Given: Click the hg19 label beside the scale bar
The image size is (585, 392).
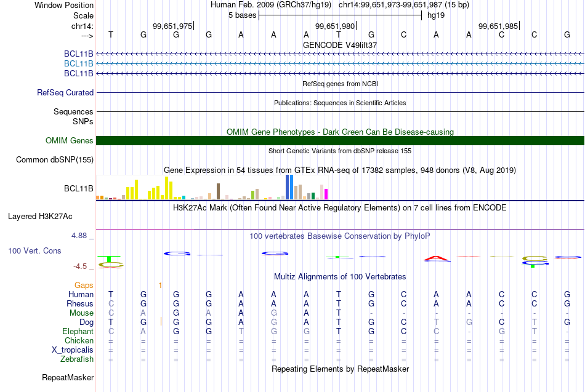Looking at the screenshot, I should point(436,15).
